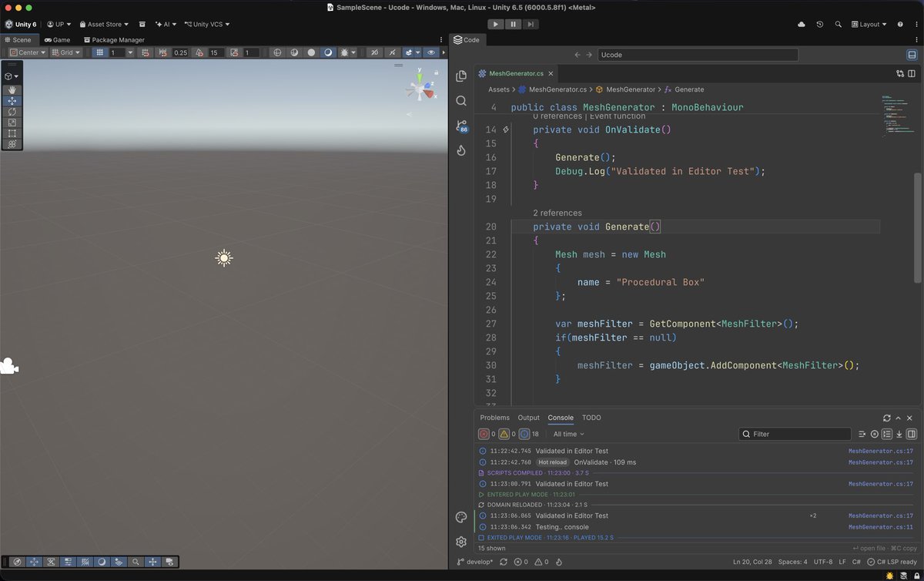Switch to the Problems tab

(495, 418)
